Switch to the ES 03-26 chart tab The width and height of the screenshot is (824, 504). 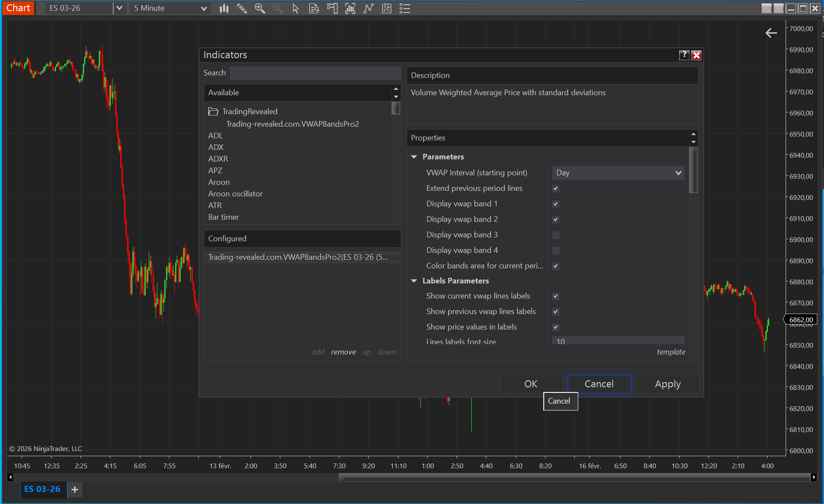coord(42,489)
